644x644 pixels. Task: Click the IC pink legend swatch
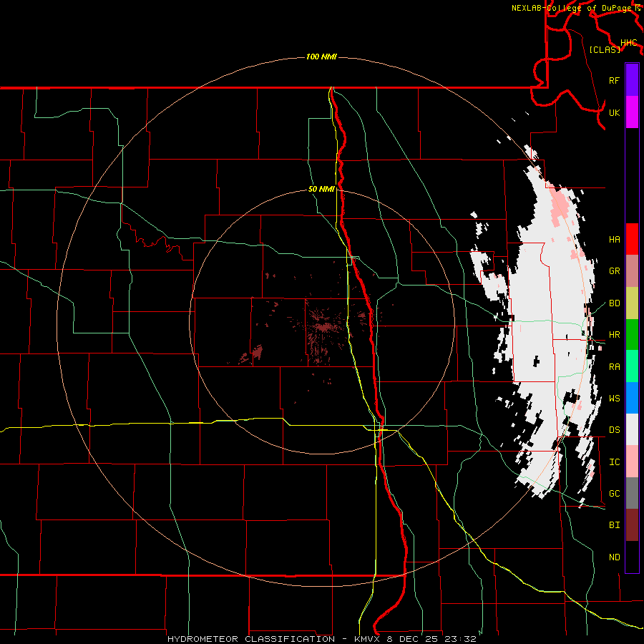tap(632, 462)
